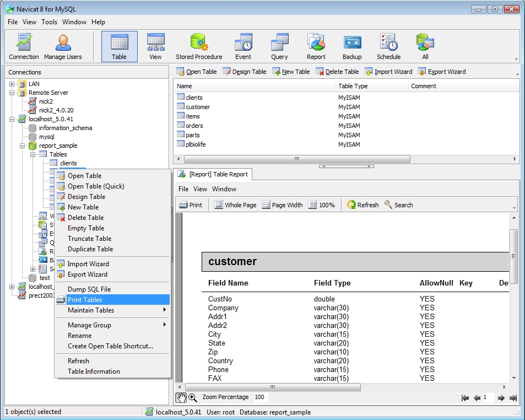Open the Tools menu
The height and width of the screenshot is (420, 525).
point(49,22)
